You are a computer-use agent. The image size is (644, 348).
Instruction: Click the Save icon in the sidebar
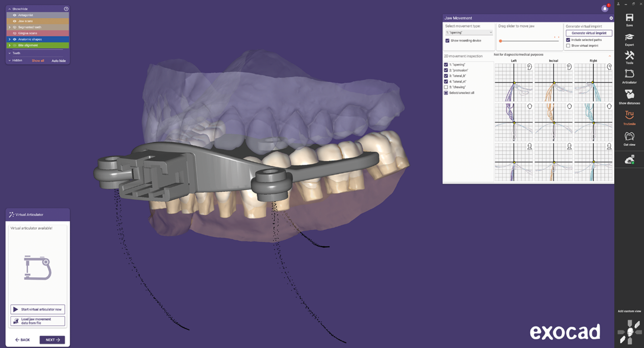coord(629,19)
